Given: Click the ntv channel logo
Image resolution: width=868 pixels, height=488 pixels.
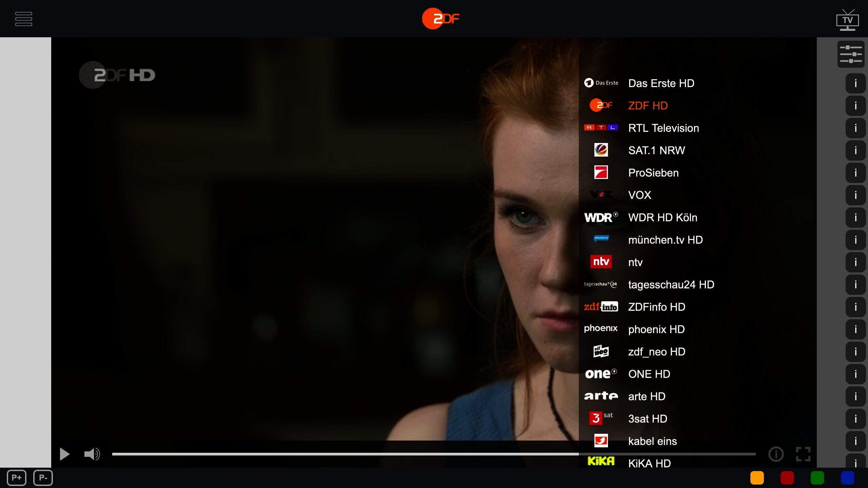Looking at the screenshot, I should [x=601, y=262].
